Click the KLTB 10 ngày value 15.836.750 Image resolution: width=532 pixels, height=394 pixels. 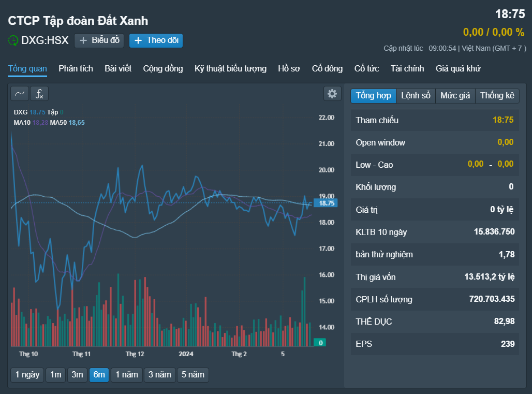coord(494,232)
